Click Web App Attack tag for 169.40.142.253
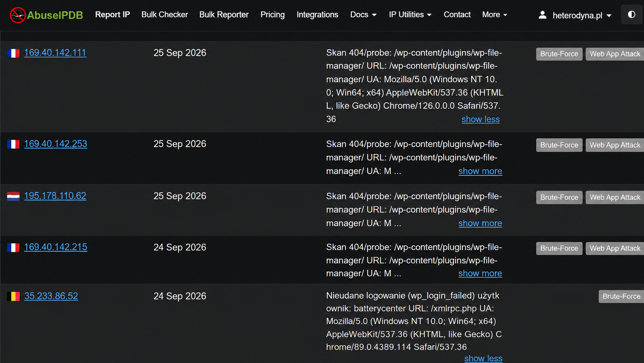The image size is (644, 363). (x=615, y=145)
